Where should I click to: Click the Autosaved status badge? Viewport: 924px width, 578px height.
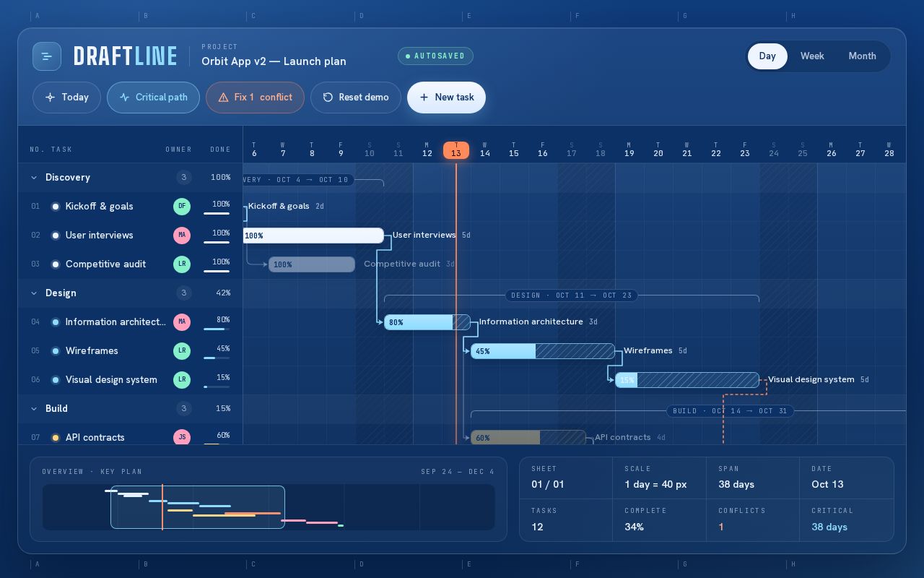pyautogui.click(x=435, y=56)
